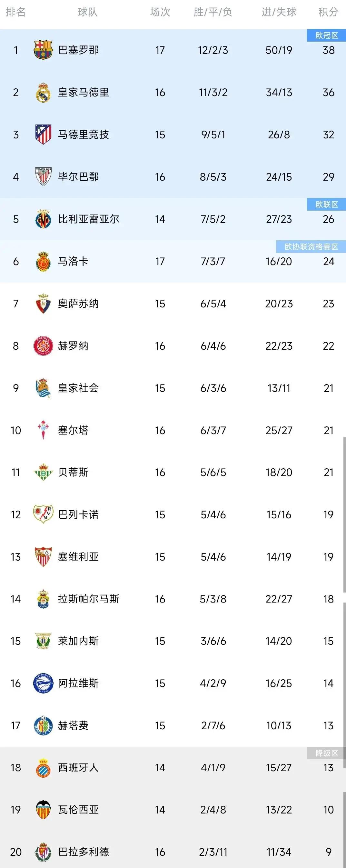Tap the Getafe blue crest

43,725
